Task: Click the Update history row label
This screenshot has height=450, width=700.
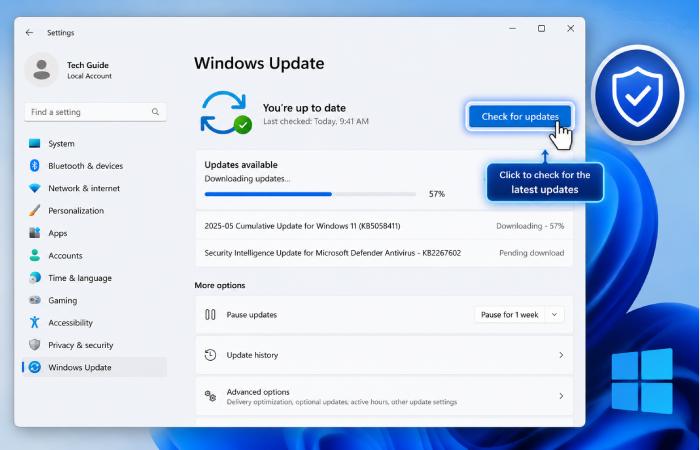Action: (x=252, y=355)
